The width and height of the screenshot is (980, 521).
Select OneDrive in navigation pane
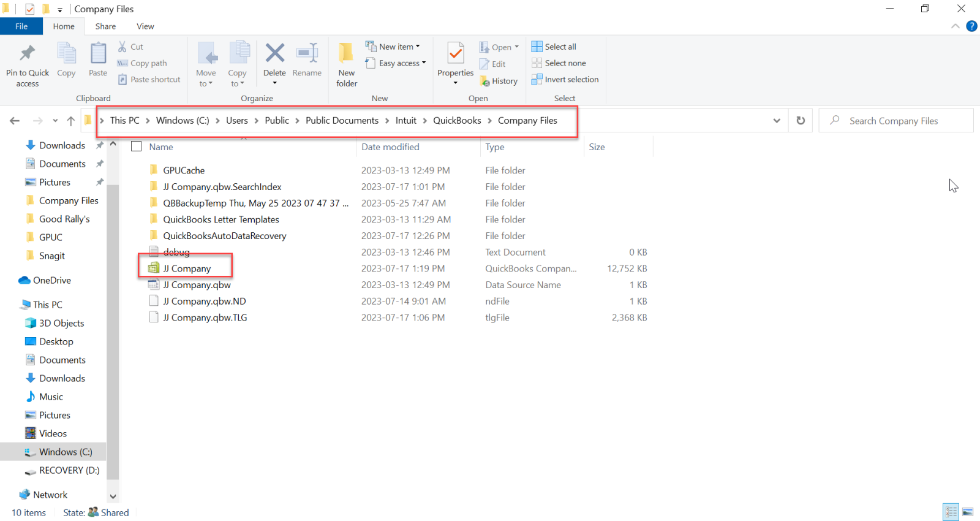(x=45, y=280)
